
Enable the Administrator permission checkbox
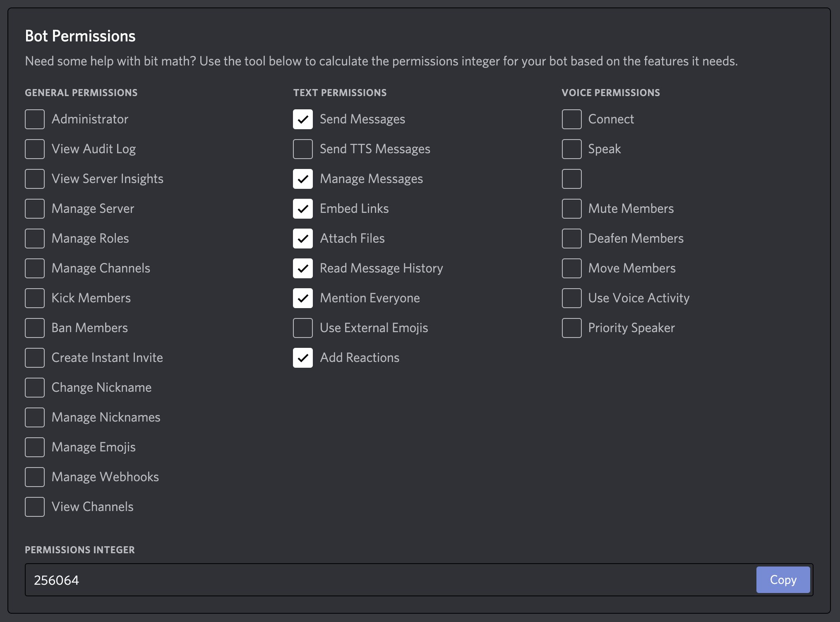pyautogui.click(x=35, y=119)
